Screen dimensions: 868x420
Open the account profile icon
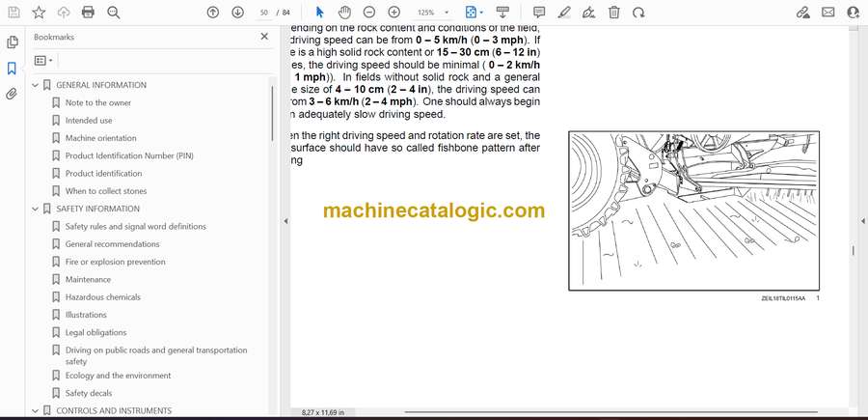(x=854, y=13)
